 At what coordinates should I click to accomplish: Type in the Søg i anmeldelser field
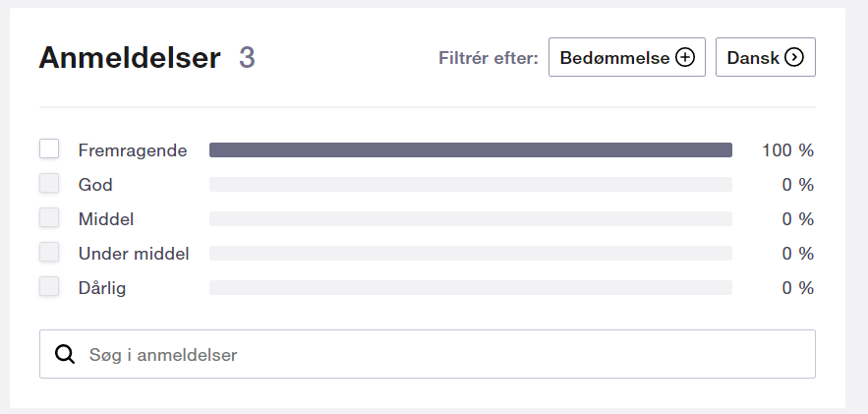click(x=442, y=354)
